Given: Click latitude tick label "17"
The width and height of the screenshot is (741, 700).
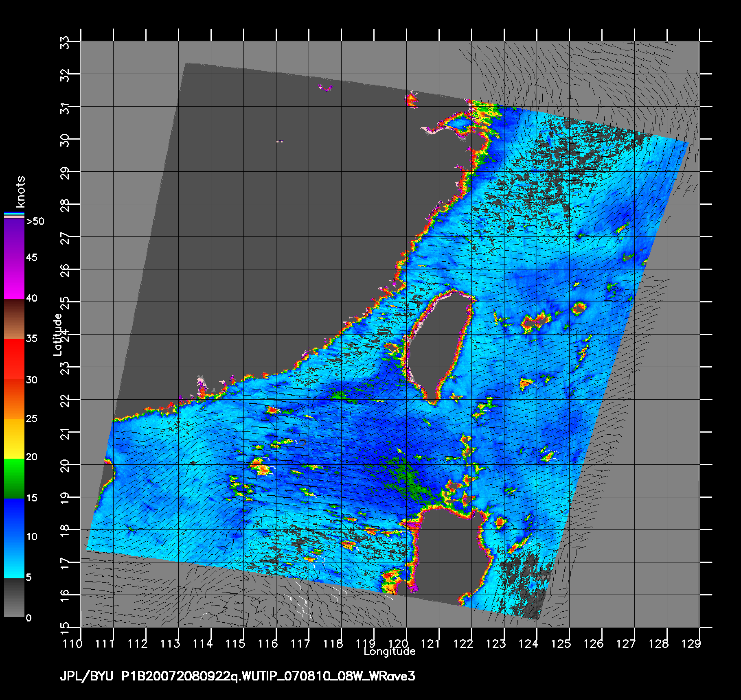Looking at the screenshot, I should pyautogui.click(x=65, y=563).
